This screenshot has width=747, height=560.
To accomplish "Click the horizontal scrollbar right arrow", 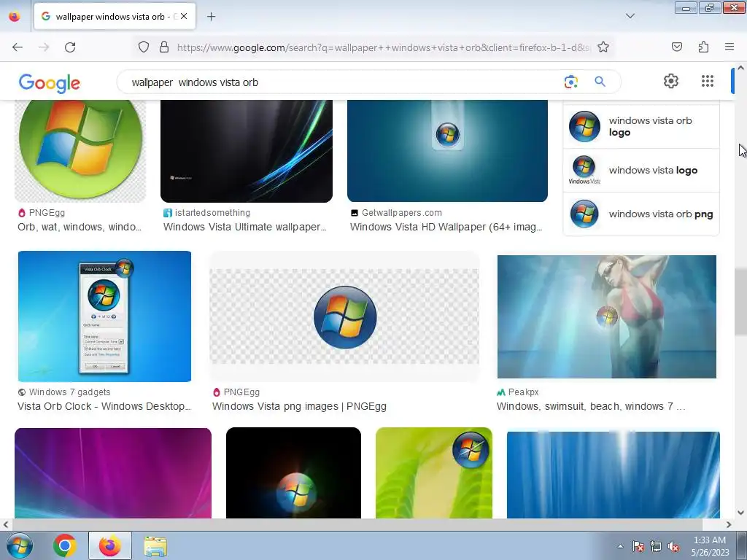I will click(729, 524).
